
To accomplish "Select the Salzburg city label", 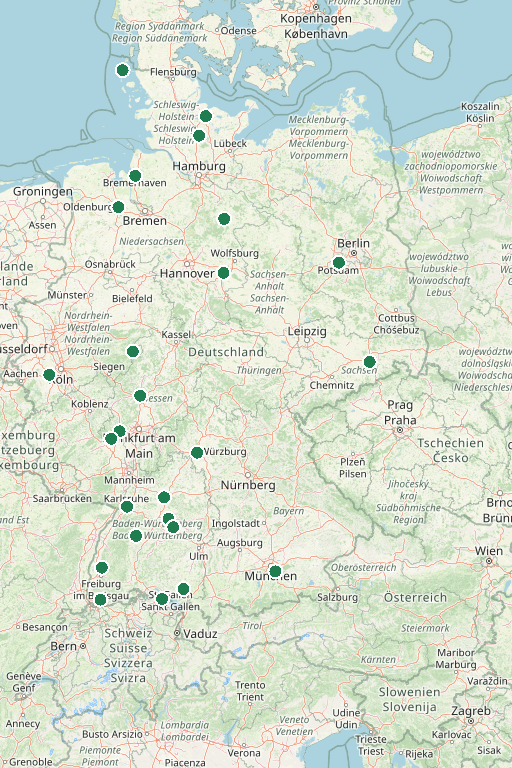I will 337,597.
